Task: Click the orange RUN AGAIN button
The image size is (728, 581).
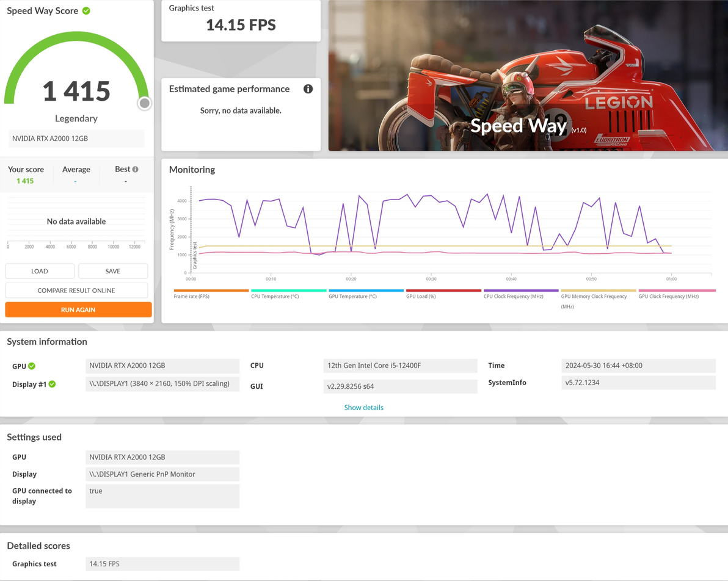Action: click(78, 309)
